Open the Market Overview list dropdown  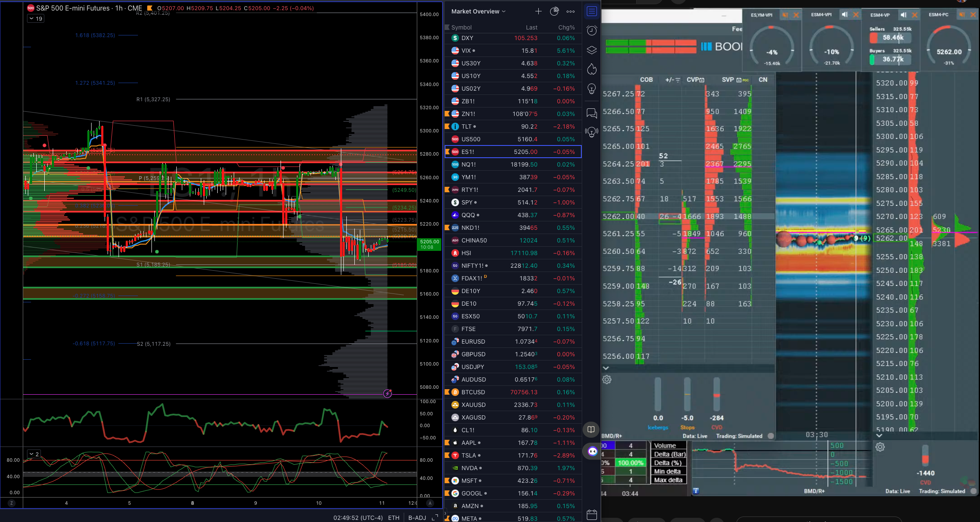(478, 11)
